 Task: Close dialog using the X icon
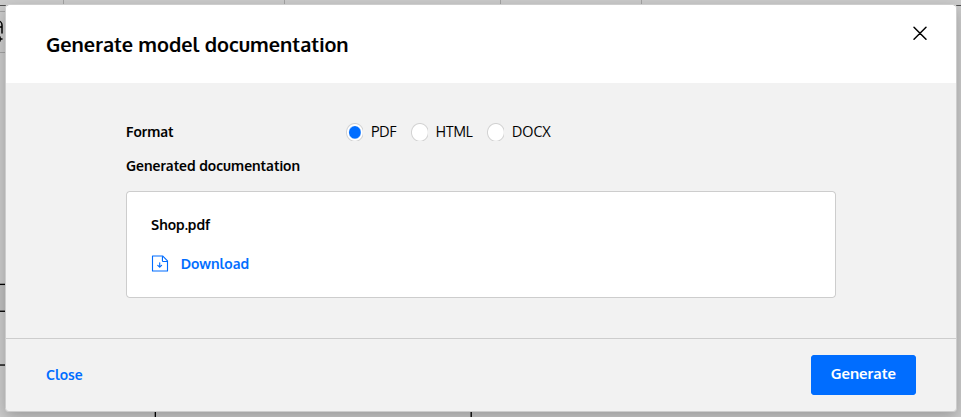click(x=920, y=33)
